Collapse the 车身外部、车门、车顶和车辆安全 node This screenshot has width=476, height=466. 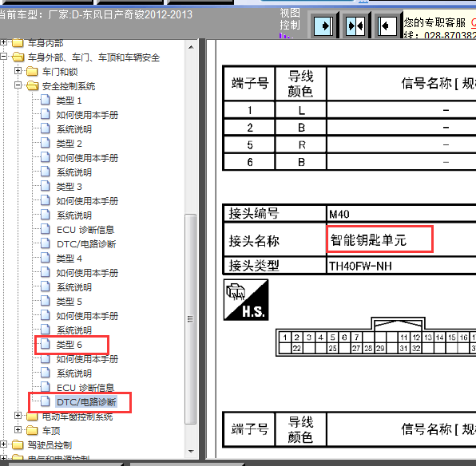[x=3, y=57]
